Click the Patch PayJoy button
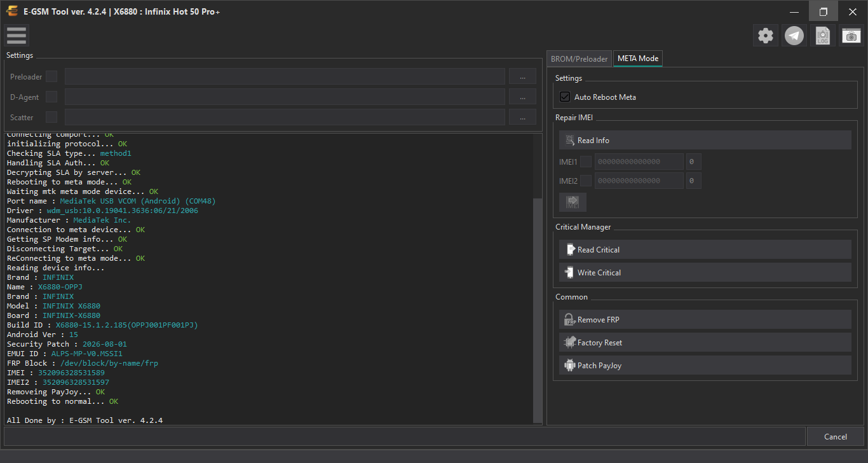Viewport: 868px width, 463px height. (x=705, y=365)
